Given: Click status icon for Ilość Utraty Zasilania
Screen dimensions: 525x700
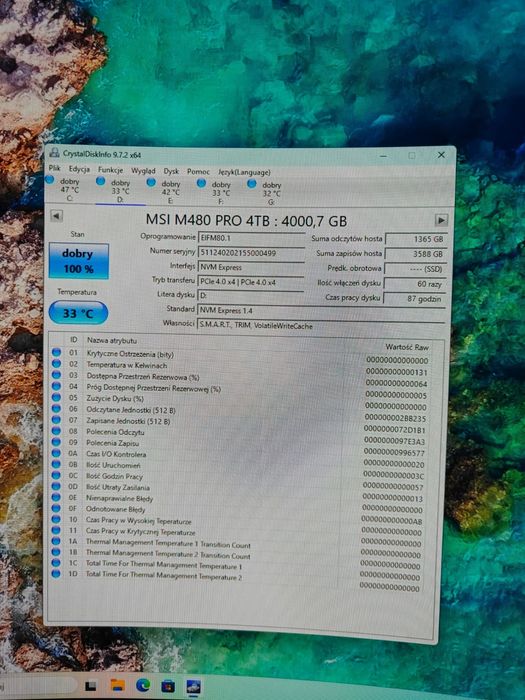Looking at the screenshot, I should [x=56, y=486].
